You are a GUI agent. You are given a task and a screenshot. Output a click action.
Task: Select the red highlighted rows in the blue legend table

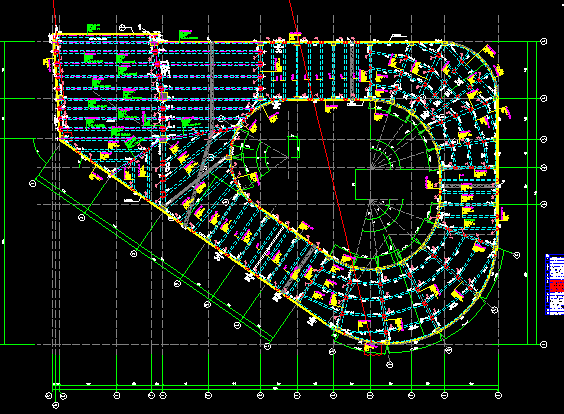tap(557, 286)
